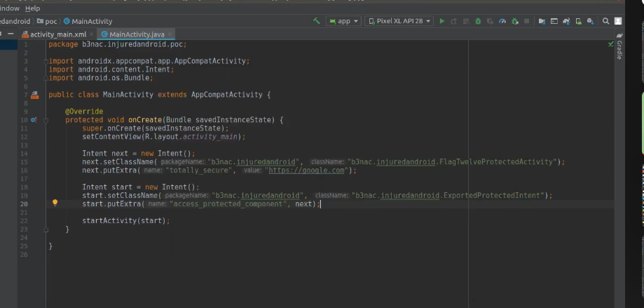The height and width of the screenshot is (308, 644).
Task: Click the yellow lightbulb intention icon
Action: click(x=55, y=203)
